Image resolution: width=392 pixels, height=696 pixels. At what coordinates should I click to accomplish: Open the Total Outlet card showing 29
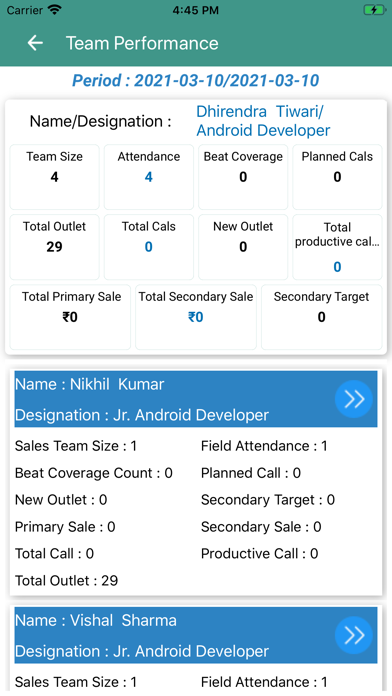[x=55, y=247]
